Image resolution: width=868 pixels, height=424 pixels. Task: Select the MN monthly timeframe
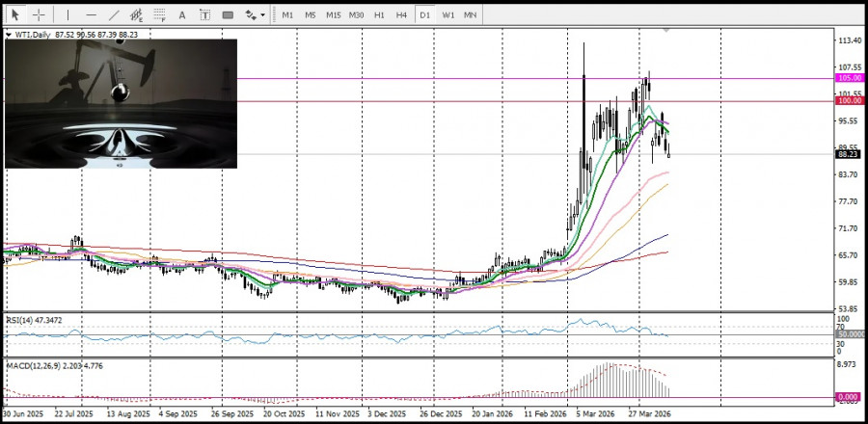click(x=470, y=14)
